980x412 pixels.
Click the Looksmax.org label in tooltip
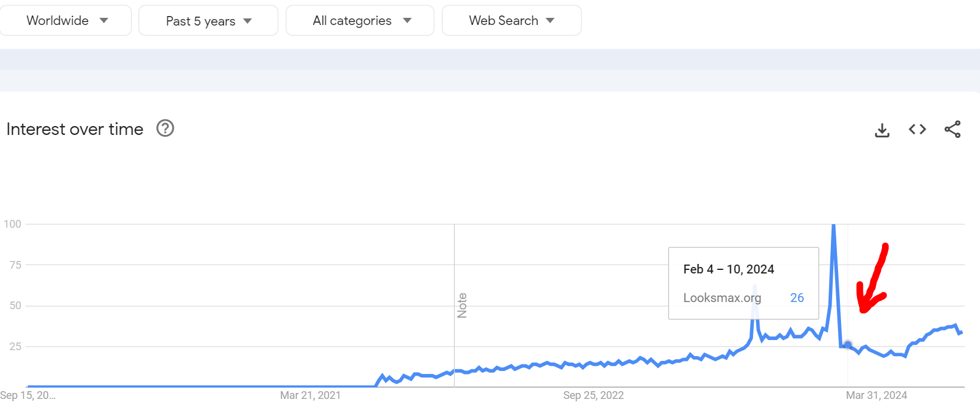722,298
